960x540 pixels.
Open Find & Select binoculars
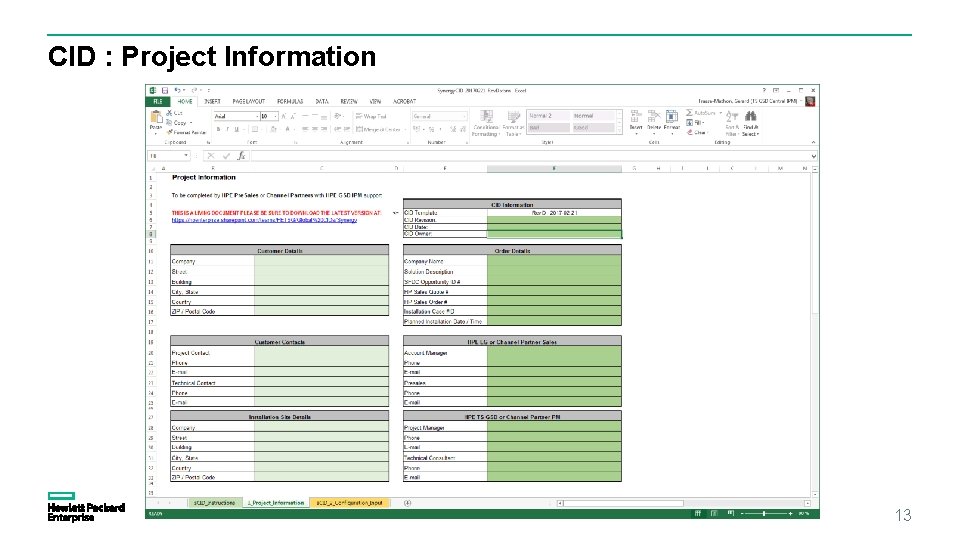pos(751,122)
